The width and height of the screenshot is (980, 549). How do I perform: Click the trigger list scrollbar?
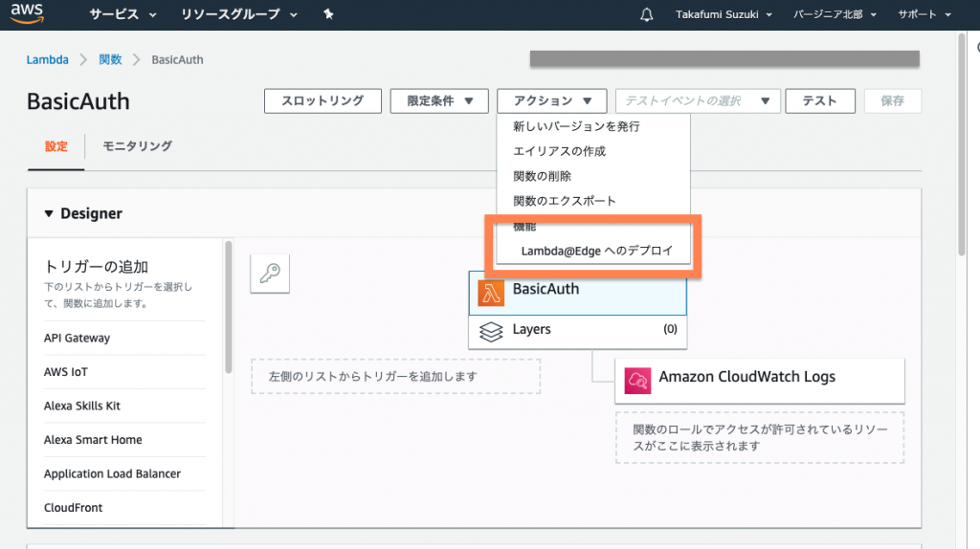click(x=228, y=306)
